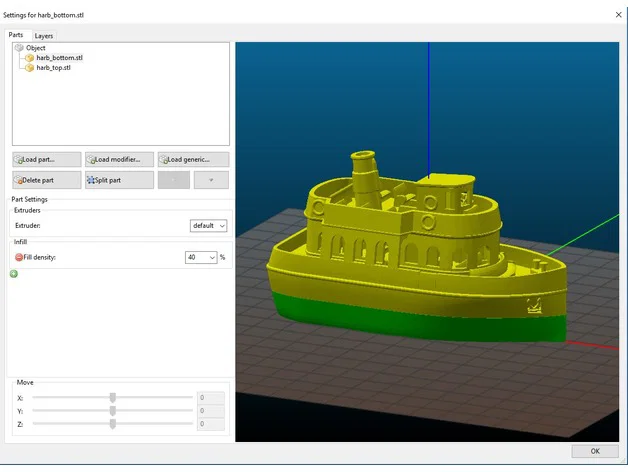This screenshot has height=472, width=628.
Task: Open the Extruder default dropdown
Action: coord(208,226)
